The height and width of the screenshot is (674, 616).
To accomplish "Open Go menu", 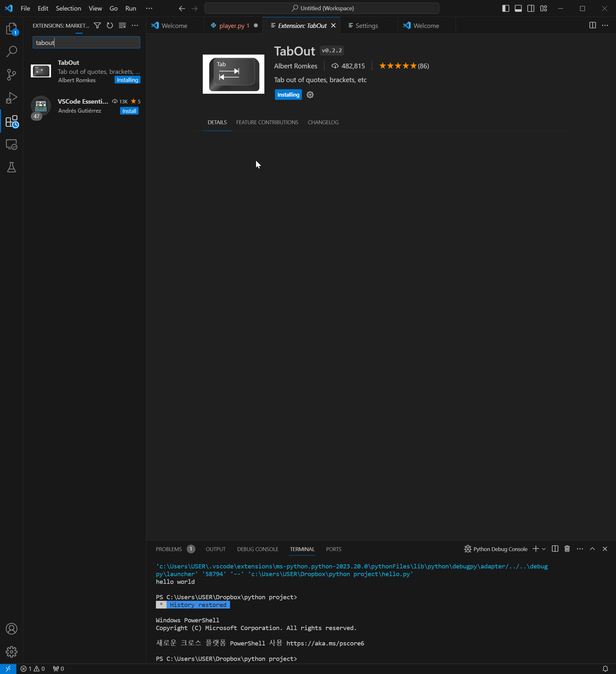I will click(114, 8).
